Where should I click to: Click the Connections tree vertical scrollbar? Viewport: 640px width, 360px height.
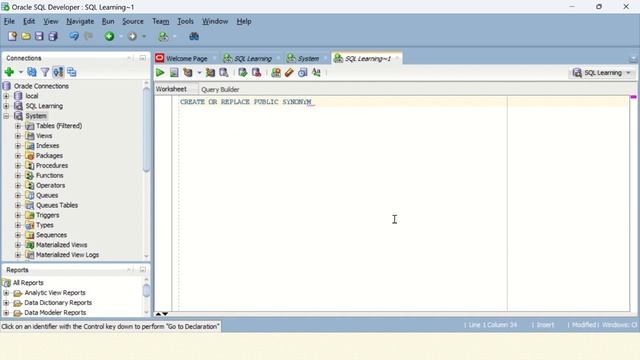(147, 129)
